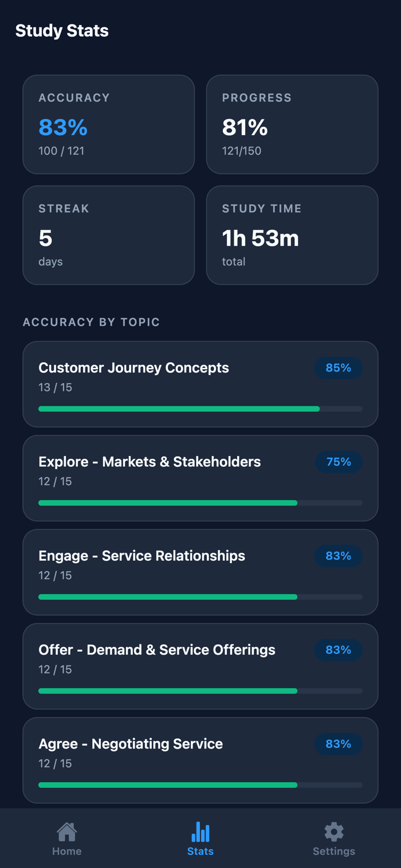Select Explore - Markets & Stakeholders topic
The height and width of the screenshot is (868, 401).
coord(200,478)
